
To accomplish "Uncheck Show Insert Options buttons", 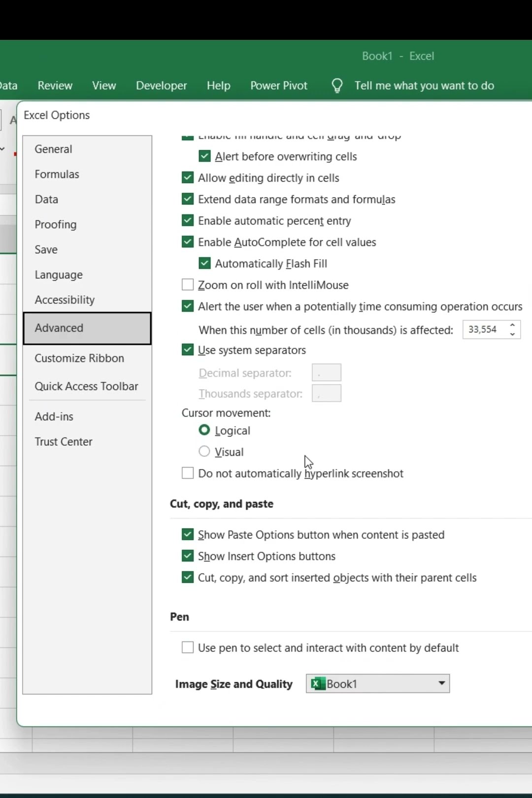I will 188,556.
